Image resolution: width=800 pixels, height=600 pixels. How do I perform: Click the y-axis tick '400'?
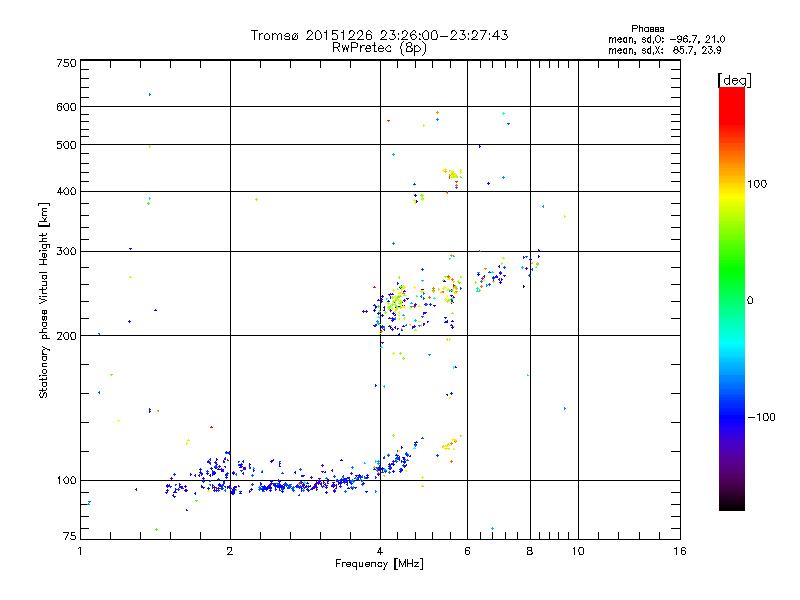click(66, 192)
